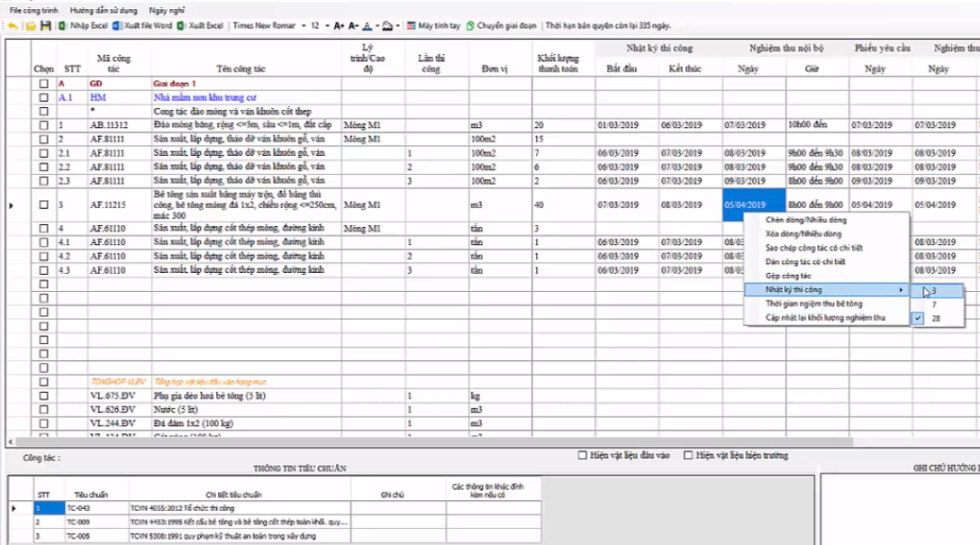
Task: Open file using the folder icon
Action: [31, 26]
